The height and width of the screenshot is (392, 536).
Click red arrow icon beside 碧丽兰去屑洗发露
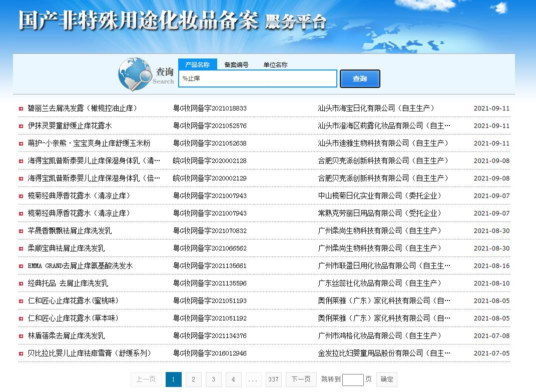click(21, 108)
